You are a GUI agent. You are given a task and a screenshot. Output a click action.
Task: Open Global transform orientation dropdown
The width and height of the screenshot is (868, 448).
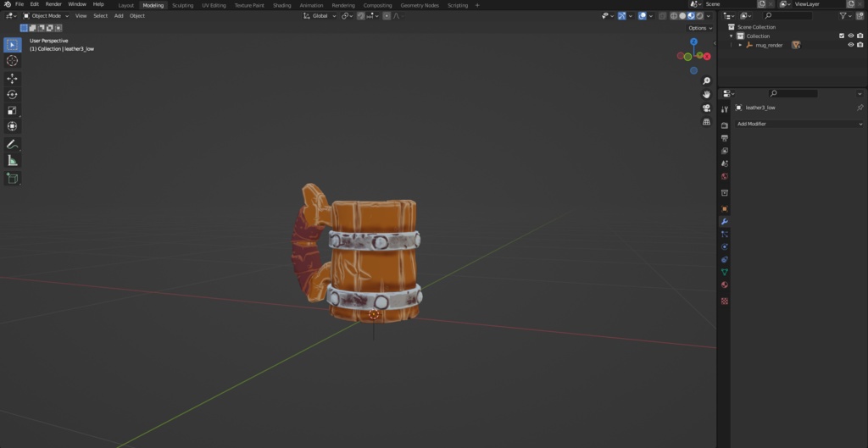click(x=320, y=16)
